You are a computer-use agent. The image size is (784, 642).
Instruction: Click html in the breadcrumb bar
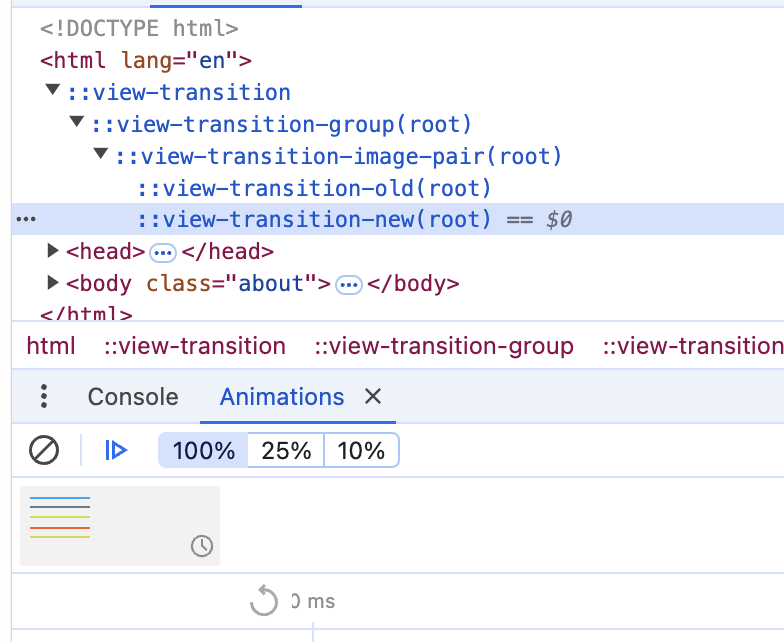click(51, 347)
